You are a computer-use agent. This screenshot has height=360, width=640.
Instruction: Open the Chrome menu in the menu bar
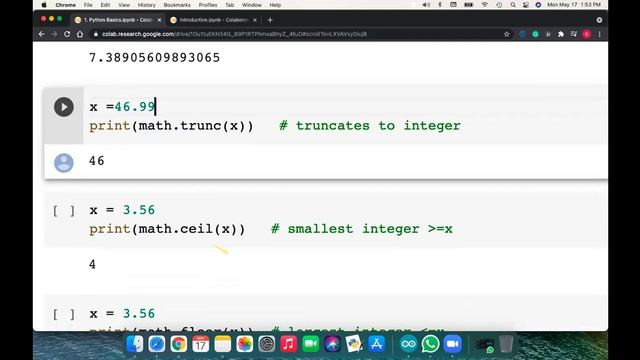click(65, 5)
